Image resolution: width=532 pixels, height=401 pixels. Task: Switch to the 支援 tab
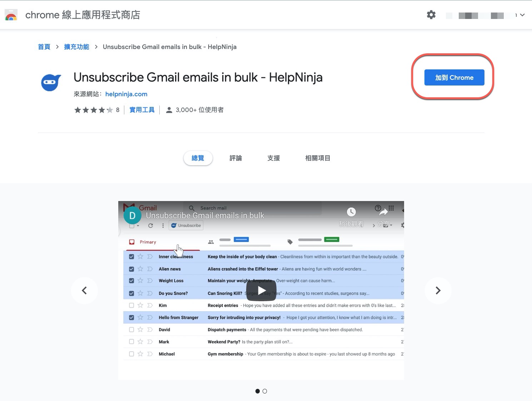(x=274, y=158)
